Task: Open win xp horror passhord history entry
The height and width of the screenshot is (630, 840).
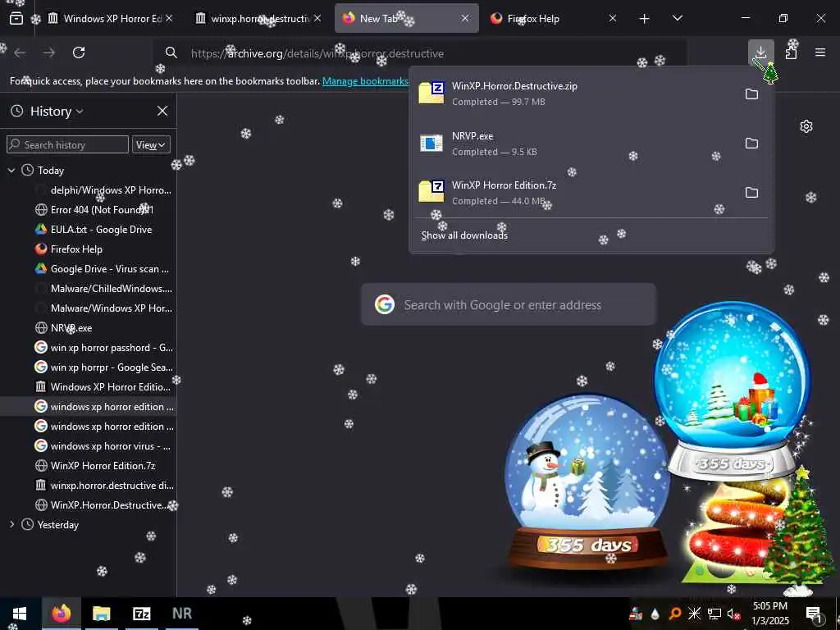Action: [x=112, y=348]
